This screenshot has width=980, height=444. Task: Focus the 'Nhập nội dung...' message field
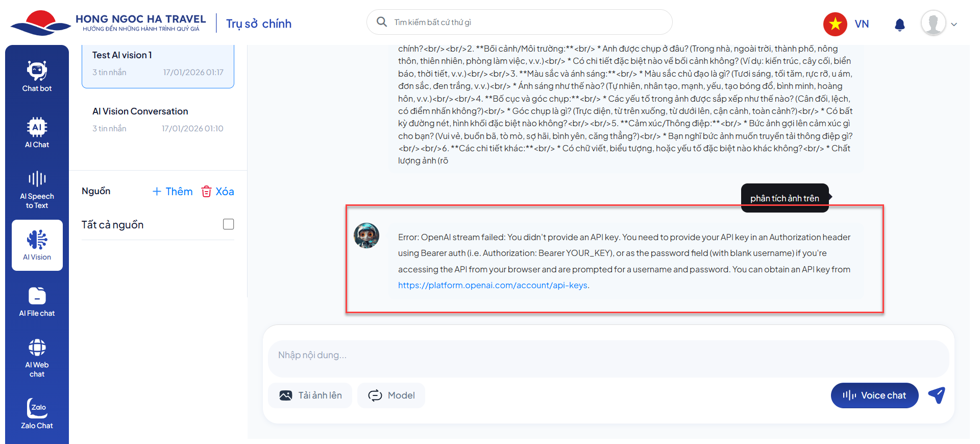click(607, 355)
